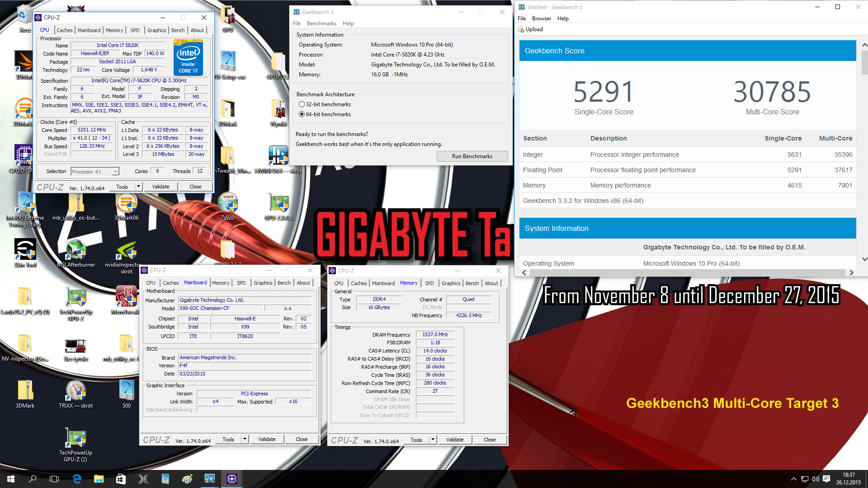This screenshot has width=868, height=488.
Task: Open the MSI Afterburner desktop icon
Action: coord(76,250)
